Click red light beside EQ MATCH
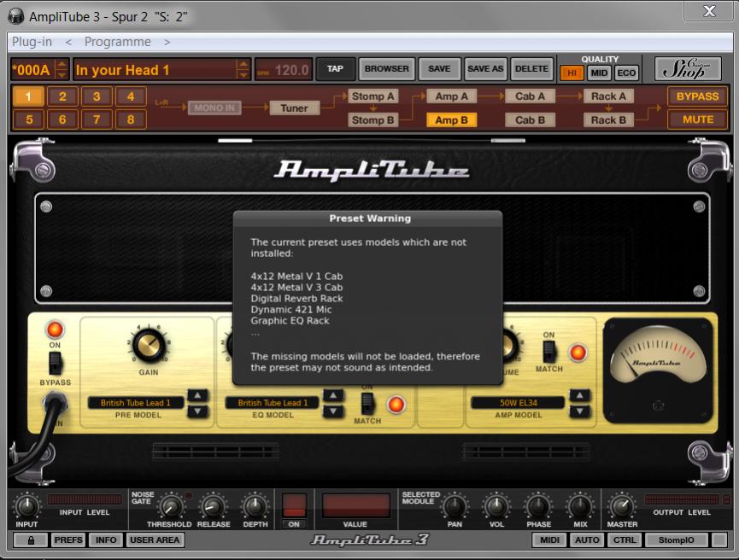Viewport: 739px width, 560px height. [x=396, y=404]
